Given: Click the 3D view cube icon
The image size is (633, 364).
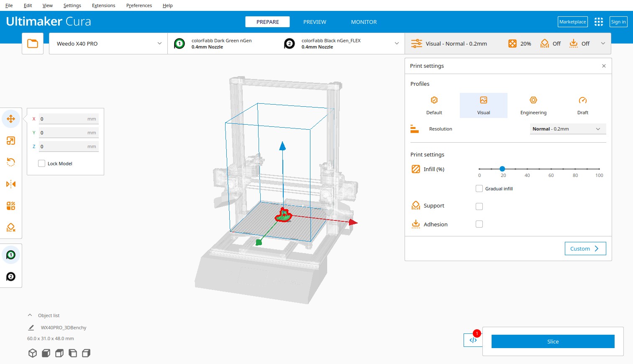Looking at the screenshot, I should click(33, 353).
